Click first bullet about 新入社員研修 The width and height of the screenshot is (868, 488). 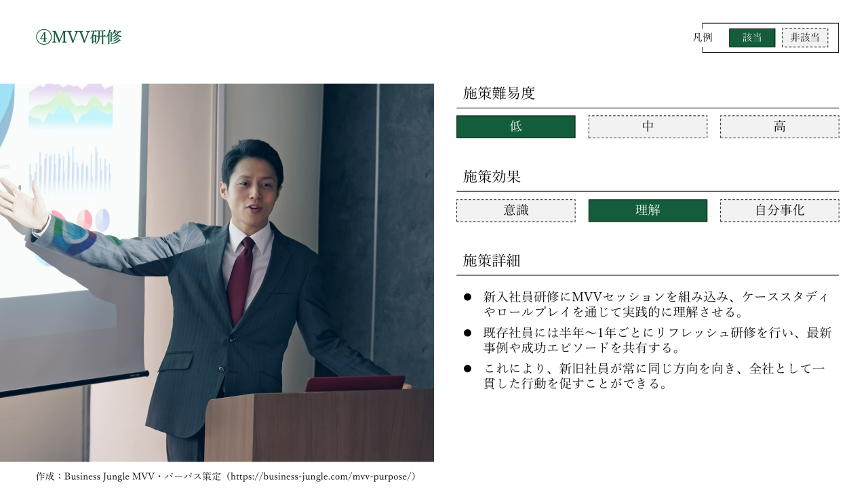coord(655,304)
